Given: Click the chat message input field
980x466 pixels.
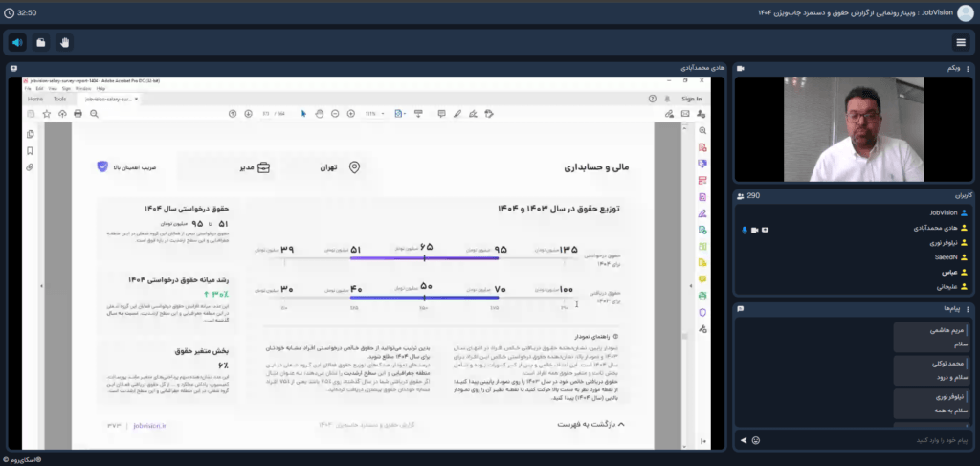Looking at the screenshot, I should (x=865, y=440).
